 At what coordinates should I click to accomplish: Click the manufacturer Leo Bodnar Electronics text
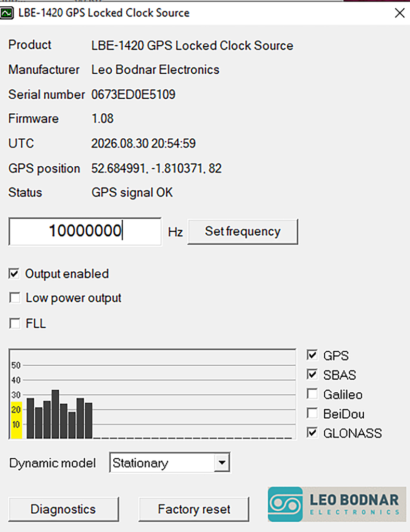[x=155, y=70]
